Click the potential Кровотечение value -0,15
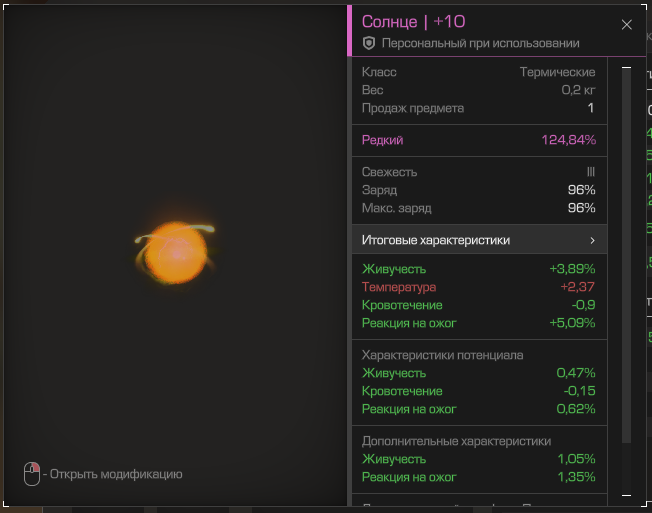Viewport: 652px width, 513px height. (x=579, y=391)
